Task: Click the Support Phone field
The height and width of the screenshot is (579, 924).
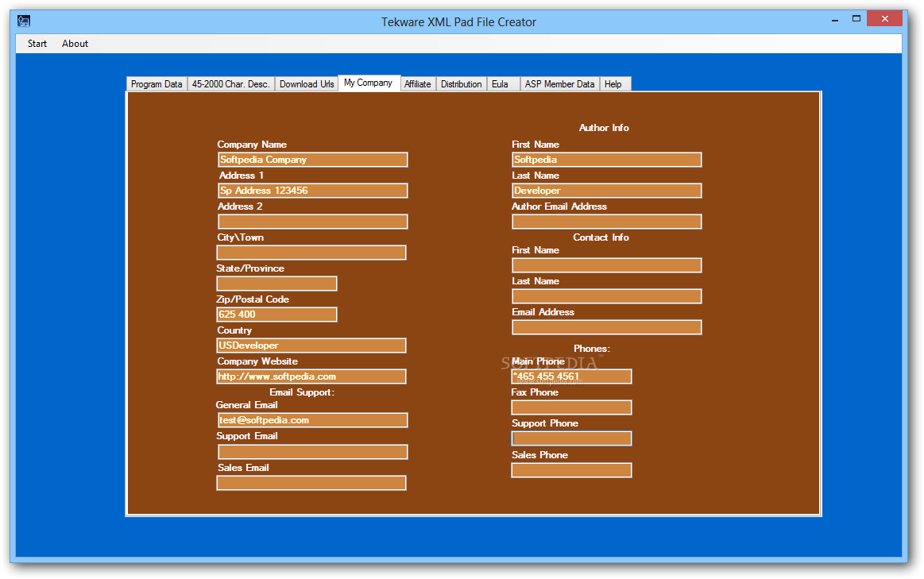Action: tap(571, 438)
